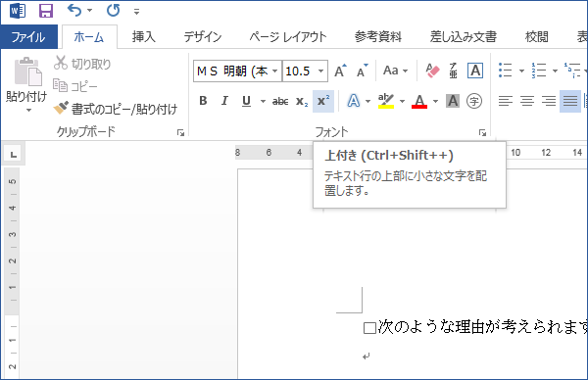Click the 切り取り cut button

pyautogui.click(x=82, y=64)
